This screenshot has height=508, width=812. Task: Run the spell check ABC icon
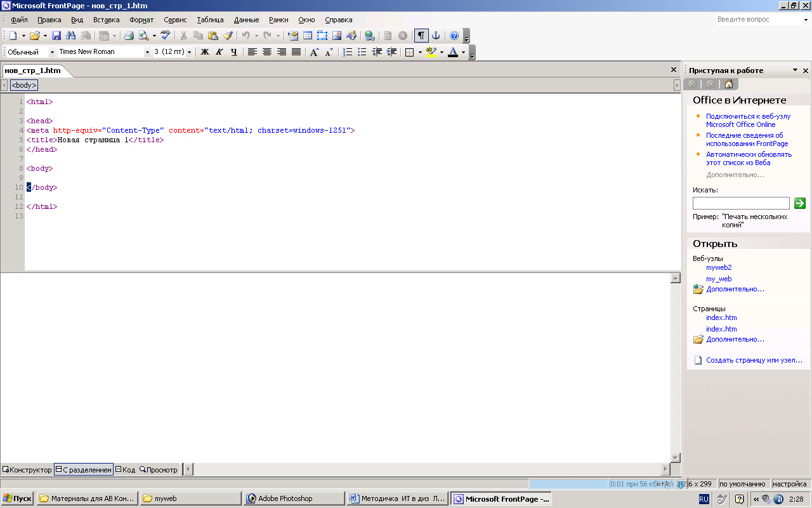[166, 36]
